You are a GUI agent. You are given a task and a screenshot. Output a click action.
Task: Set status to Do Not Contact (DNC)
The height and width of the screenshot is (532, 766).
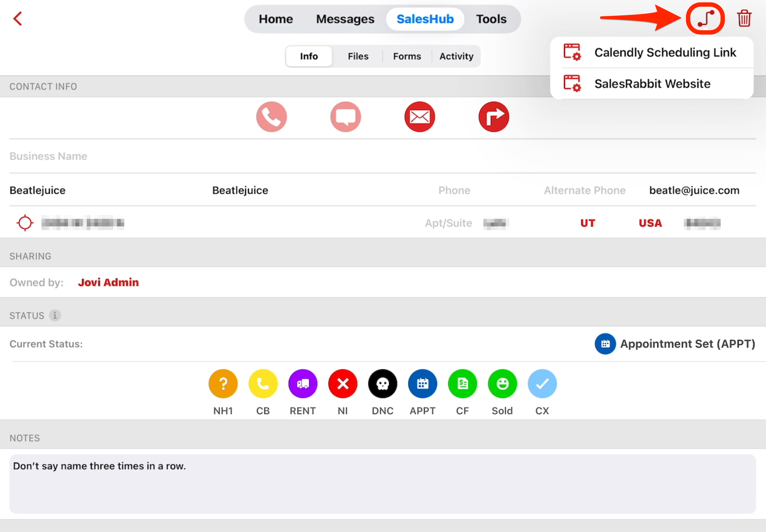click(382, 384)
